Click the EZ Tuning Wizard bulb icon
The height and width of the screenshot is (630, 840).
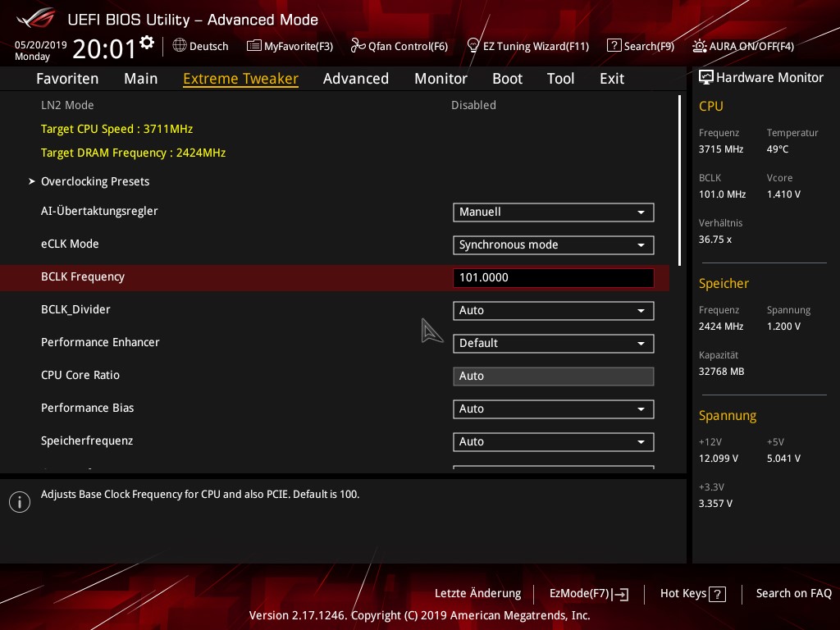(x=473, y=45)
